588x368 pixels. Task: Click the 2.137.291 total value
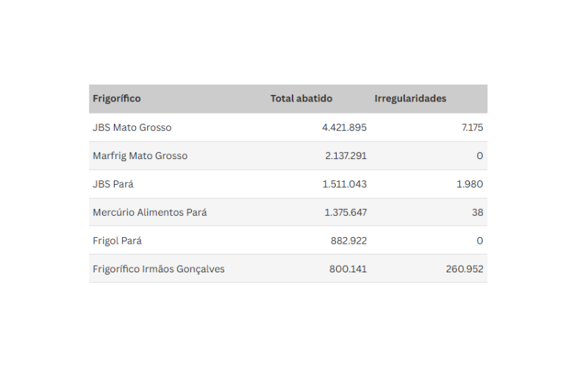tap(345, 156)
